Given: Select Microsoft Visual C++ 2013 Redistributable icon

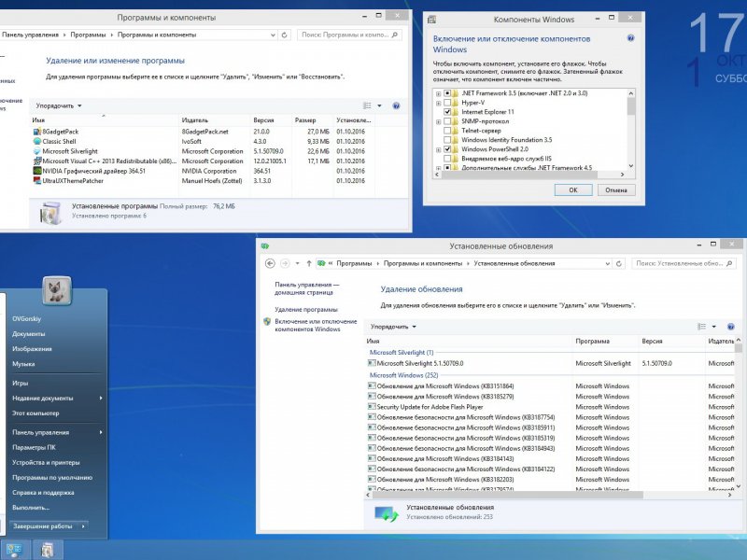Looking at the screenshot, I should tap(37, 161).
